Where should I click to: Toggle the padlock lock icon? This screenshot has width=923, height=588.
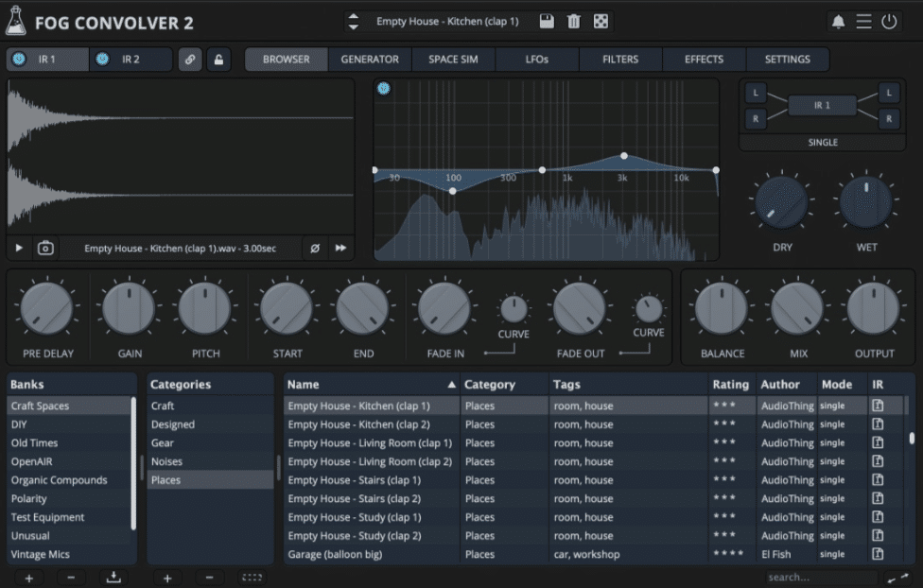[x=218, y=60]
